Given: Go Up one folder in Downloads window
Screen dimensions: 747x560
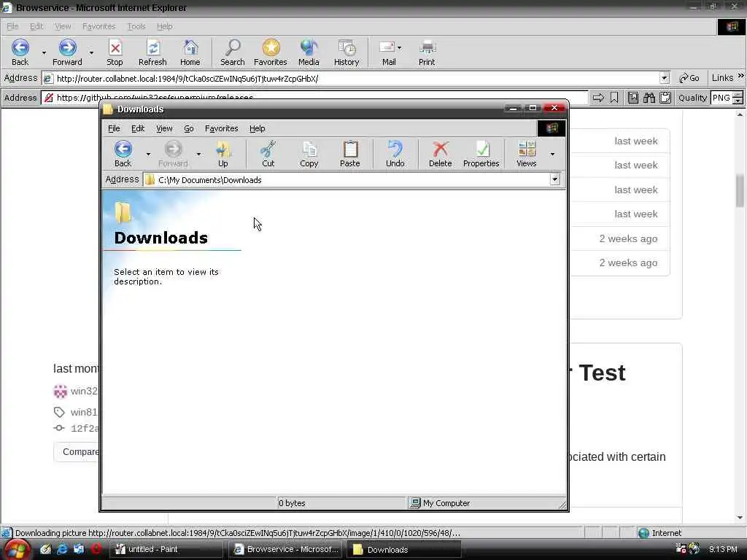Looking at the screenshot, I should pos(223,154).
